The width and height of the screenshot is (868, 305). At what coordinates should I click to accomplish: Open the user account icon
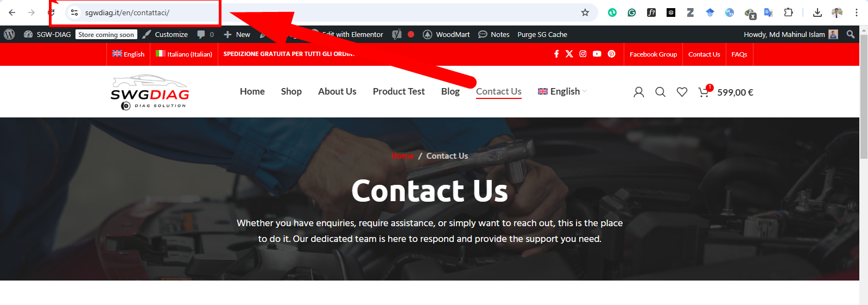[639, 92]
